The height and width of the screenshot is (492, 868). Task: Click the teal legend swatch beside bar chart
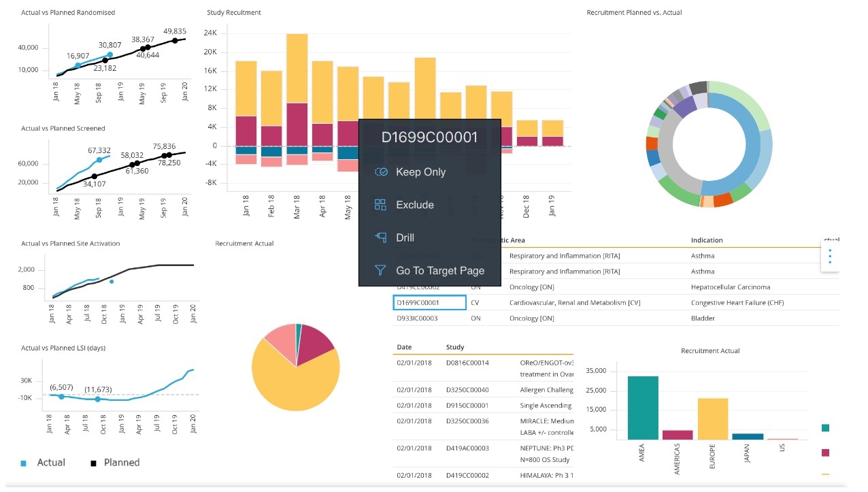point(826,428)
